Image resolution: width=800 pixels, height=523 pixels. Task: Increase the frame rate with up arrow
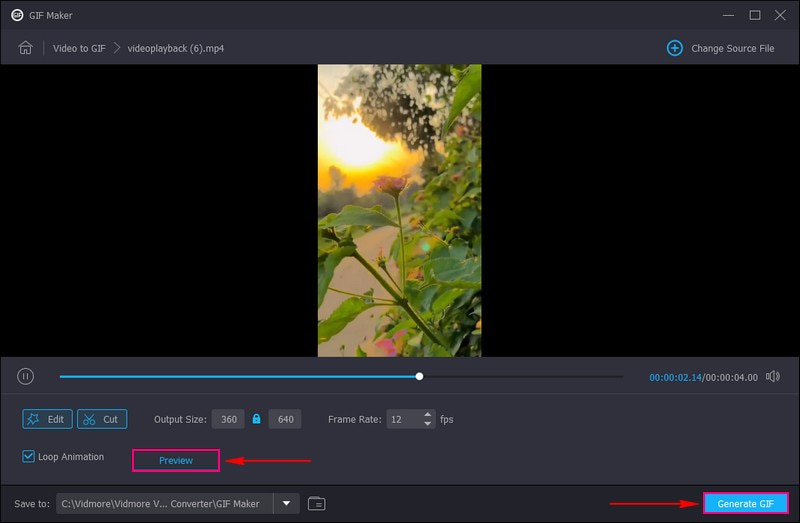(428, 415)
